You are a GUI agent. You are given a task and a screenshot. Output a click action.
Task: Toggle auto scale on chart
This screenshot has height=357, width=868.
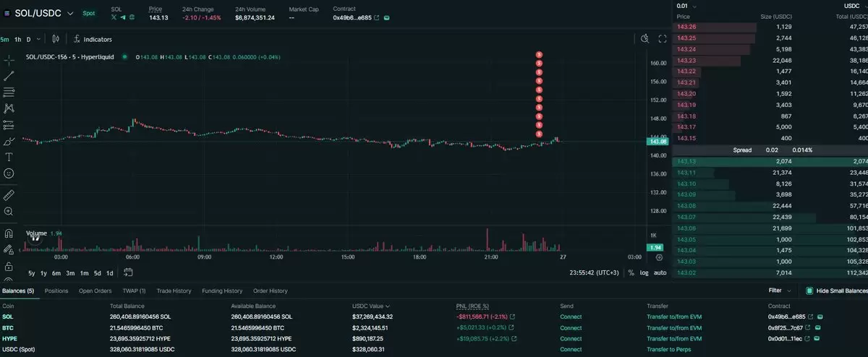point(660,272)
